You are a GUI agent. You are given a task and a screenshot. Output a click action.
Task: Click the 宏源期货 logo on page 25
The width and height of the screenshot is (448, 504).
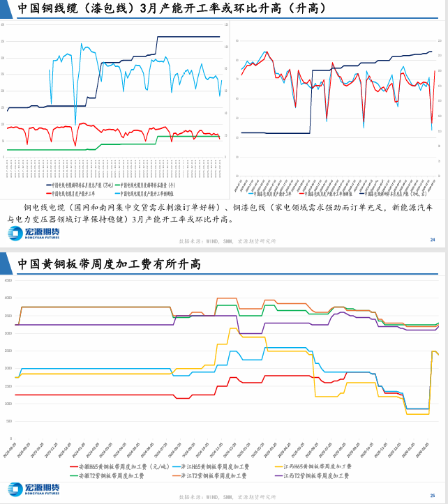tap(33, 489)
